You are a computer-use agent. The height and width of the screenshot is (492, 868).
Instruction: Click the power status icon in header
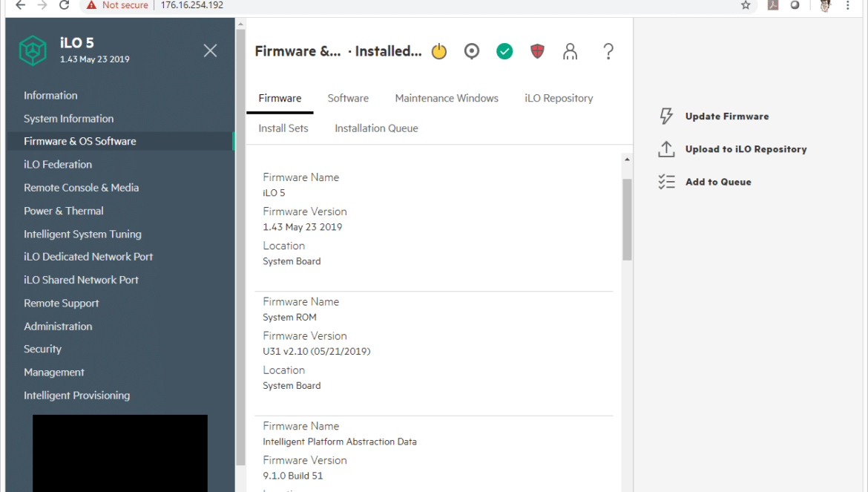439,51
